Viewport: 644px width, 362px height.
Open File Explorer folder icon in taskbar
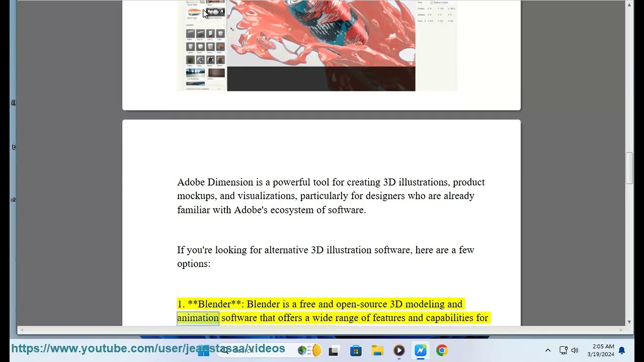tap(377, 350)
